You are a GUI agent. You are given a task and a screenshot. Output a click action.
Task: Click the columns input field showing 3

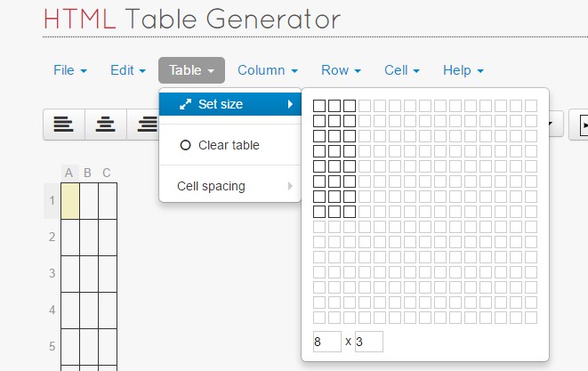coord(368,342)
